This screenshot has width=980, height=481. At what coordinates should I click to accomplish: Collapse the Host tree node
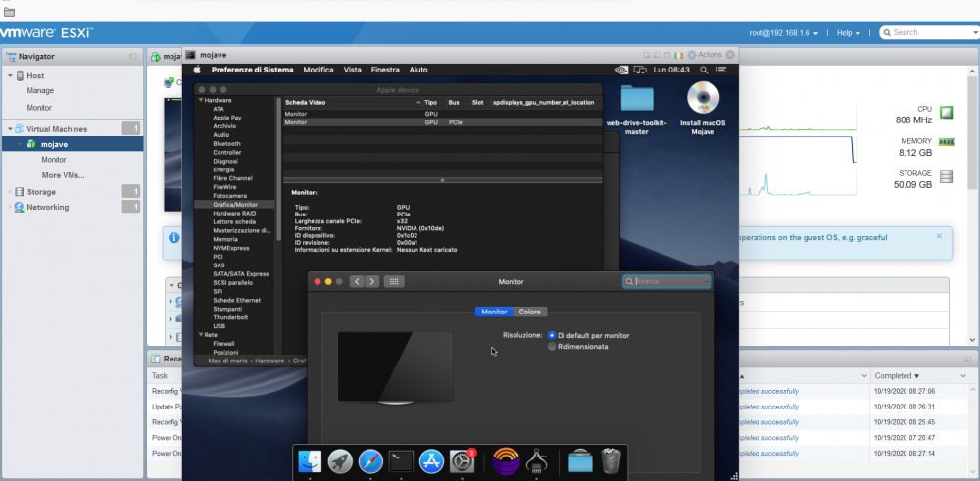pyautogui.click(x=10, y=75)
